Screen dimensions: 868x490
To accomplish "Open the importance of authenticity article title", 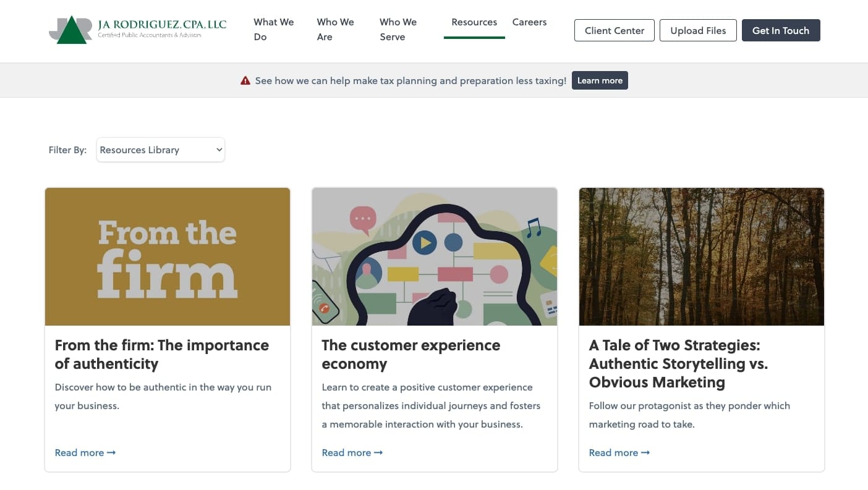I will click(161, 354).
